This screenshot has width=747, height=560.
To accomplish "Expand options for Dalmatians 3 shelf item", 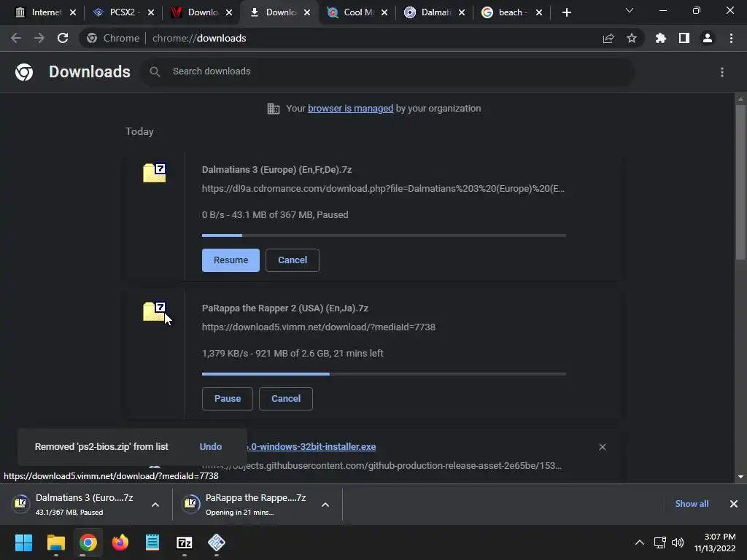I will 155,505.
